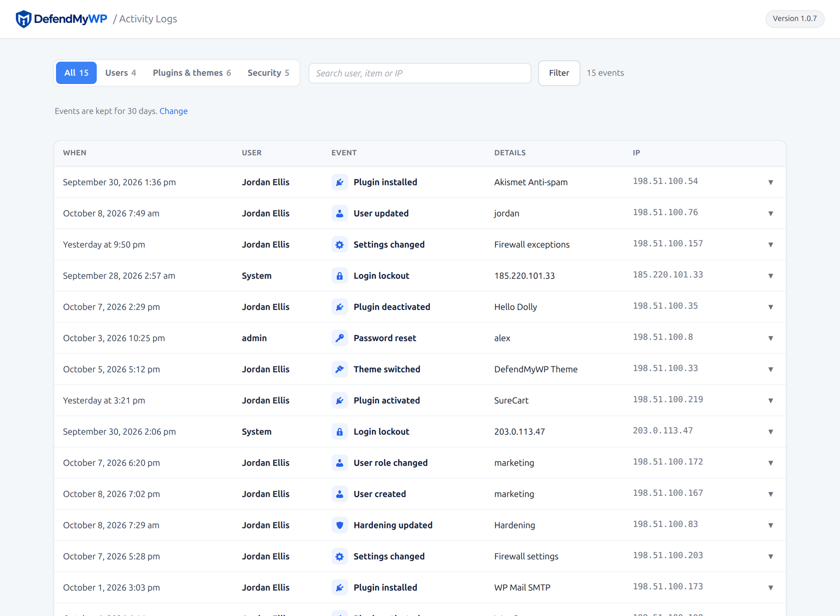Click gear icon for Firewall settings row

pyautogui.click(x=339, y=556)
